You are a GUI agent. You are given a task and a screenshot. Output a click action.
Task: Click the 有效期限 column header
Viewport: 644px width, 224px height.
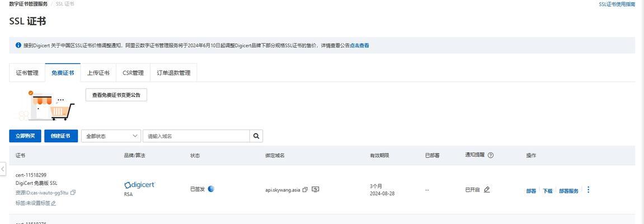(x=379, y=156)
